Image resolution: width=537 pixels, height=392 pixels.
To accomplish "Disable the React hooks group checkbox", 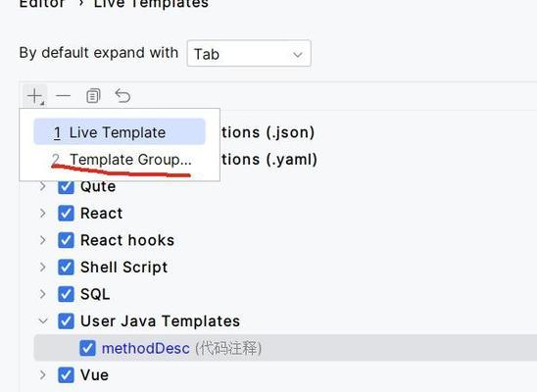I will pos(66,240).
